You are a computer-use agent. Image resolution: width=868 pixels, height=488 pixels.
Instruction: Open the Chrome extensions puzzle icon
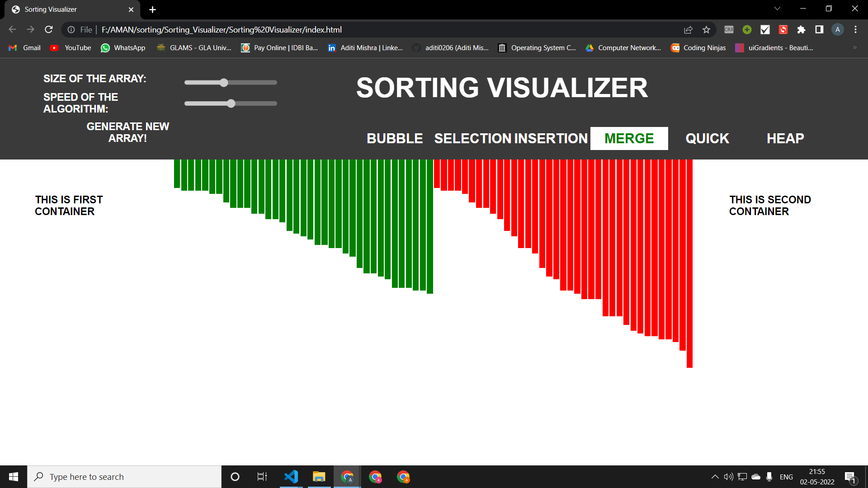801,29
